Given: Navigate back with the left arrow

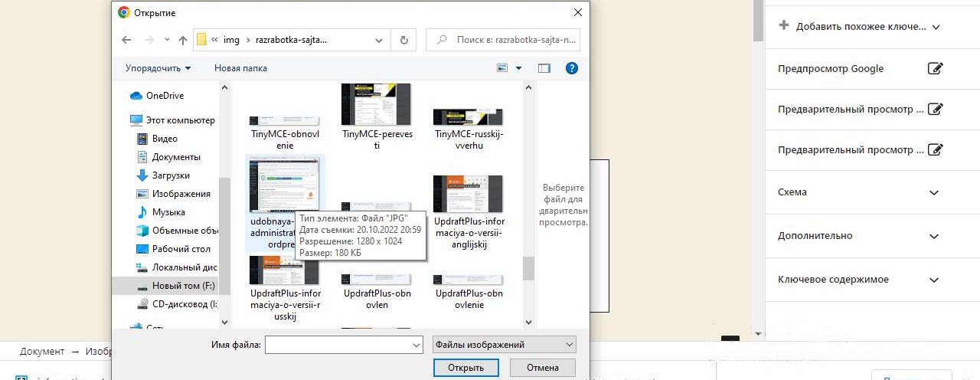Looking at the screenshot, I should click(127, 40).
